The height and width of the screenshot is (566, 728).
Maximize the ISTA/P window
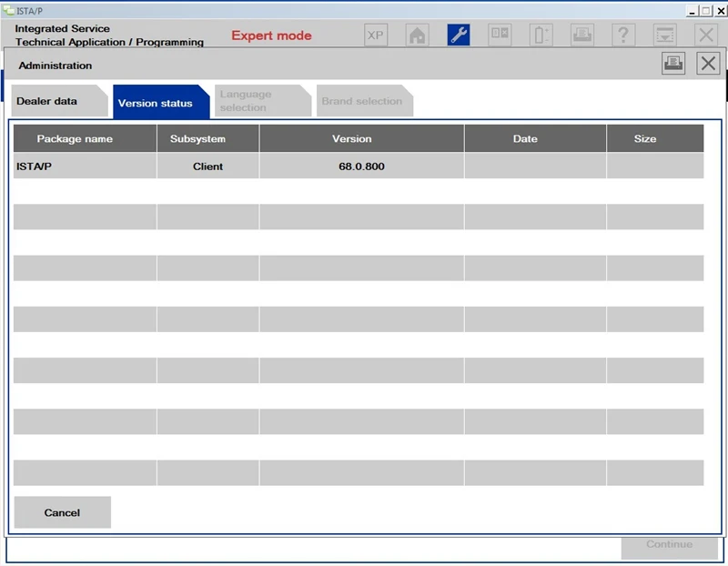706,11
